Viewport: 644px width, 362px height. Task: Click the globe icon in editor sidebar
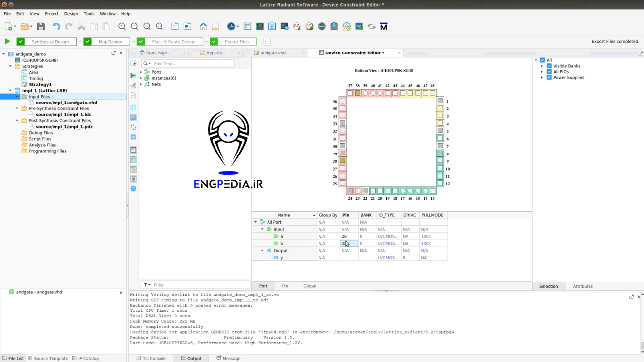[x=133, y=189]
